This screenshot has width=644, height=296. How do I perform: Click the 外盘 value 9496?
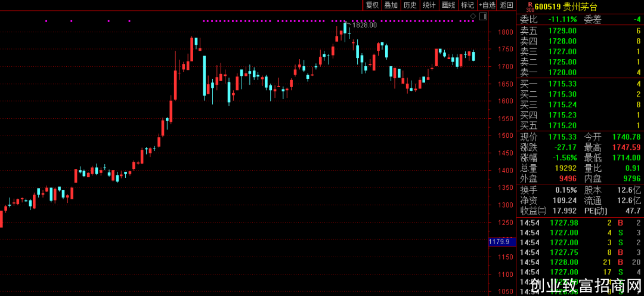click(x=567, y=179)
